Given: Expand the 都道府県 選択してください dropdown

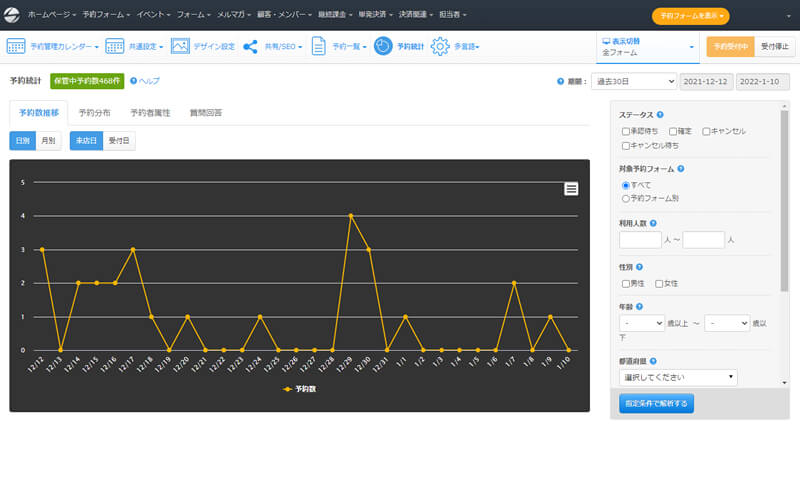Looking at the screenshot, I should click(x=678, y=377).
